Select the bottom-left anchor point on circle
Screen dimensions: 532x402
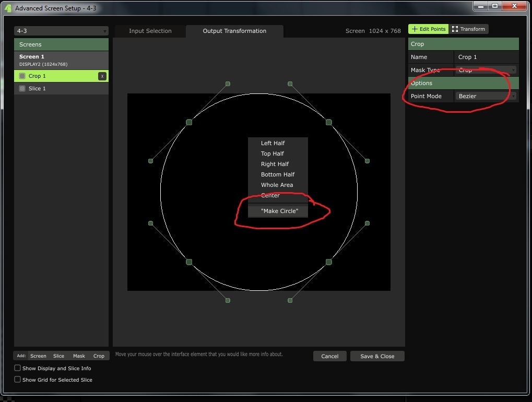click(189, 262)
